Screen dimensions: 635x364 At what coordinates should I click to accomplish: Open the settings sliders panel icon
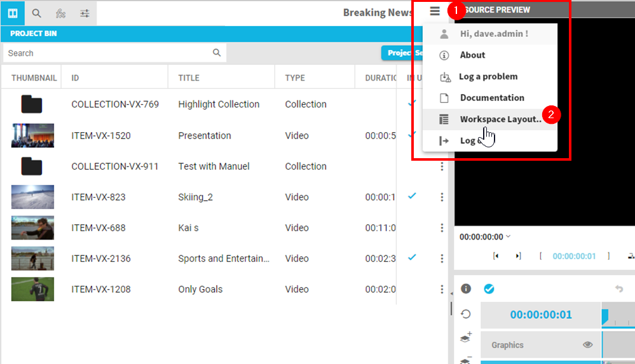click(x=85, y=13)
